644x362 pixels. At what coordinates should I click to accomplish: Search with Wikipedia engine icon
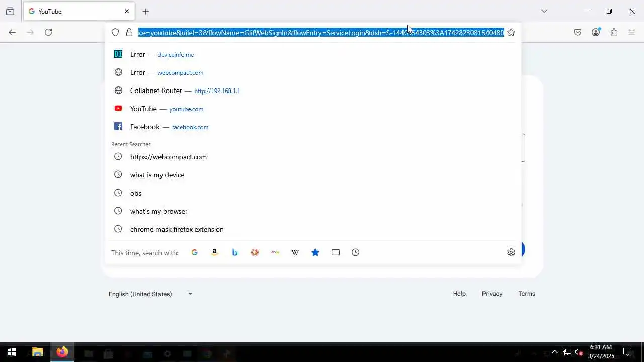click(295, 252)
